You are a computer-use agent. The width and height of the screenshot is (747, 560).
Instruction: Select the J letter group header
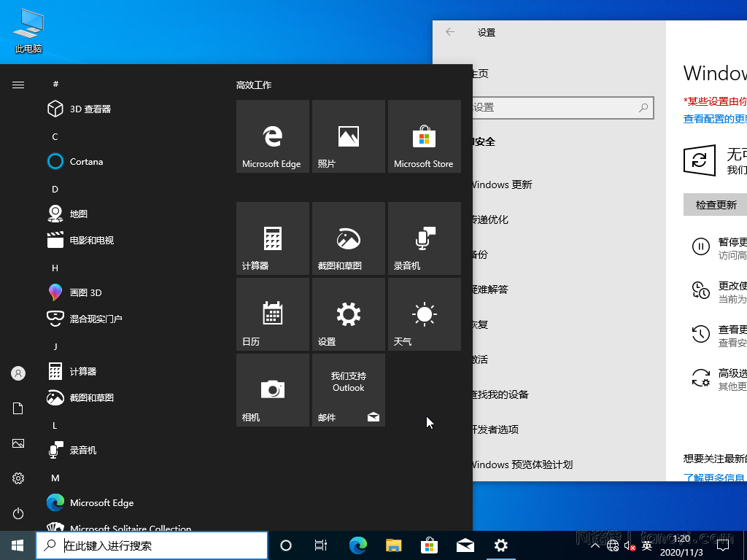pos(55,346)
